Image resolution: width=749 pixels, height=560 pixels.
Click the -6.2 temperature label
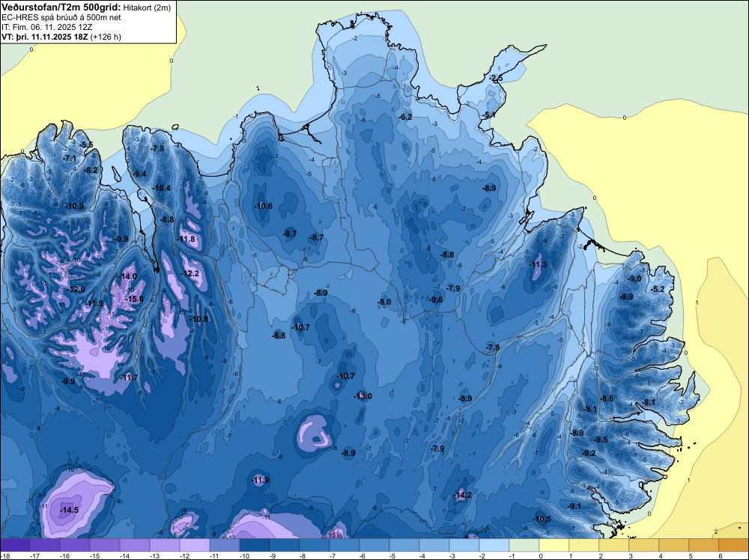pos(405,117)
